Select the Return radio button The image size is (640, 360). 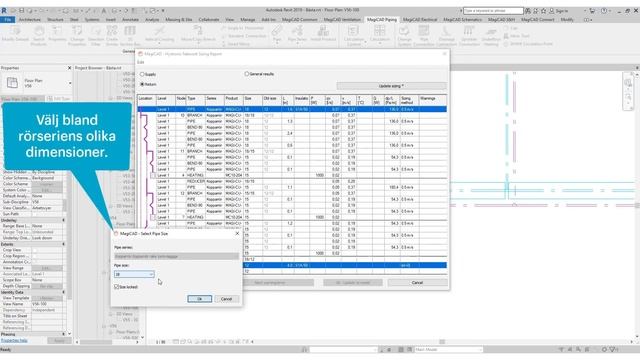click(x=142, y=84)
